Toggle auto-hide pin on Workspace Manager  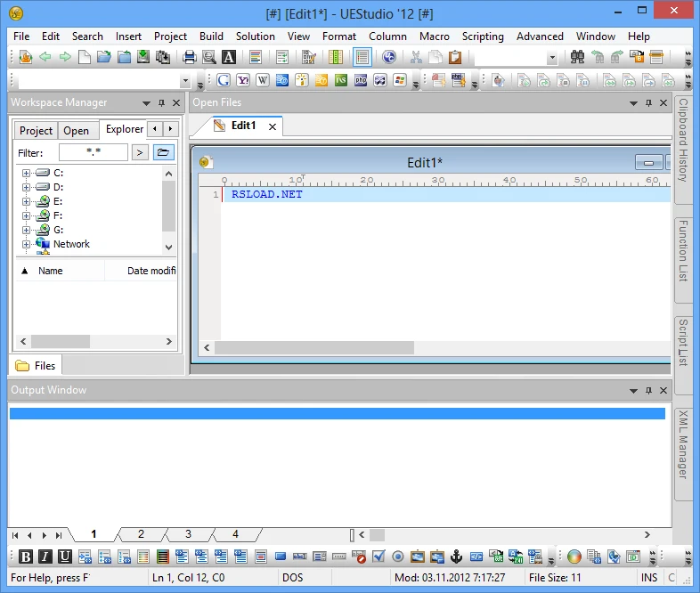[x=161, y=103]
